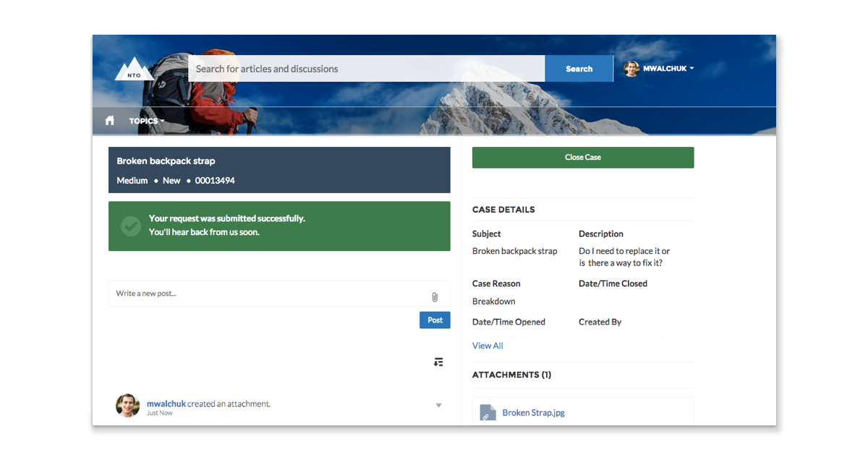
Task: Open the Broken Strap.jpg attachment link
Action: click(x=533, y=413)
